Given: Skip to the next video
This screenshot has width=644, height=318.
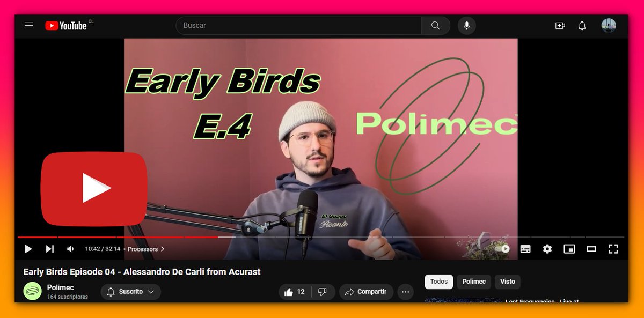Looking at the screenshot, I should click(x=50, y=249).
